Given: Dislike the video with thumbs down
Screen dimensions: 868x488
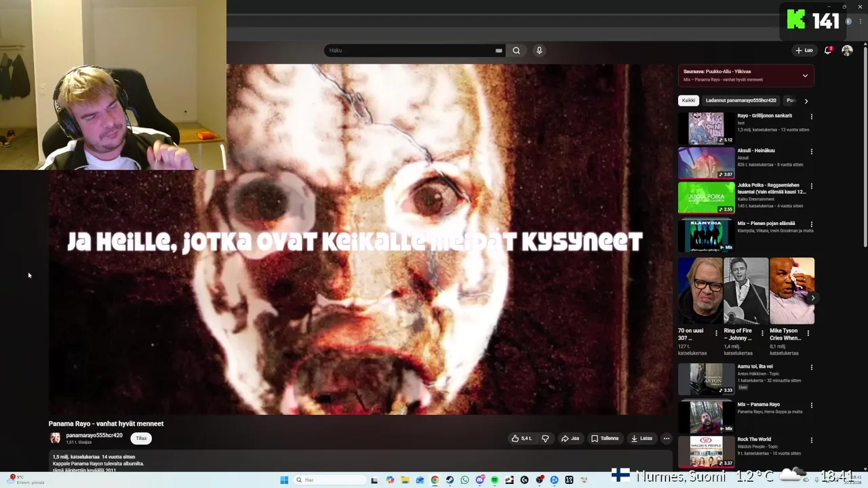Looking at the screenshot, I should (x=545, y=439).
